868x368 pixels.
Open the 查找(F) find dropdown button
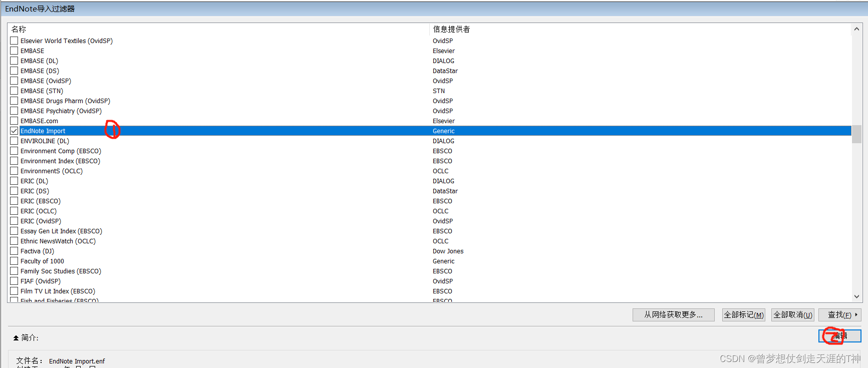[840, 315]
